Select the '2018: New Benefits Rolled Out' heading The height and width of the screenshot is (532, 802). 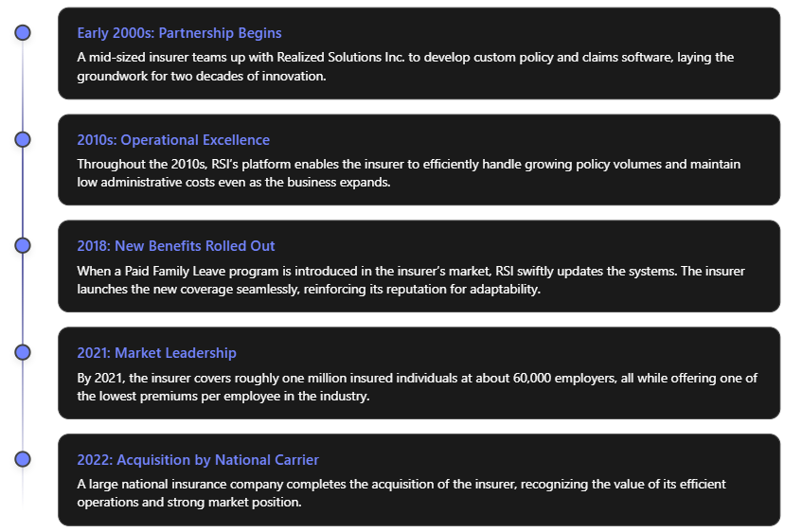point(176,246)
